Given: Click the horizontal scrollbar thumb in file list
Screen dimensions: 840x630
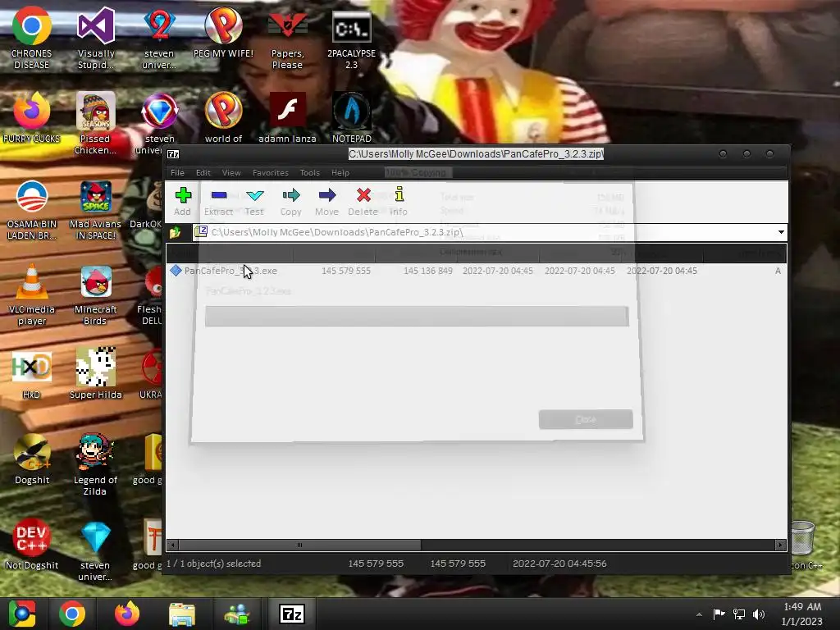Looking at the screenshot, I should (x=300, y=545).
